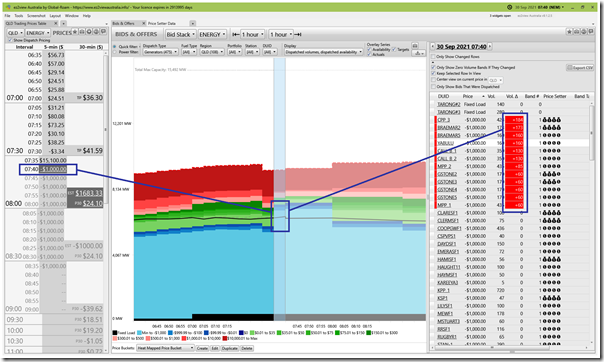The height and width of the screenshot is (362, 604).
Task: Click the Delete price bucket button
Action: point(247,348)
